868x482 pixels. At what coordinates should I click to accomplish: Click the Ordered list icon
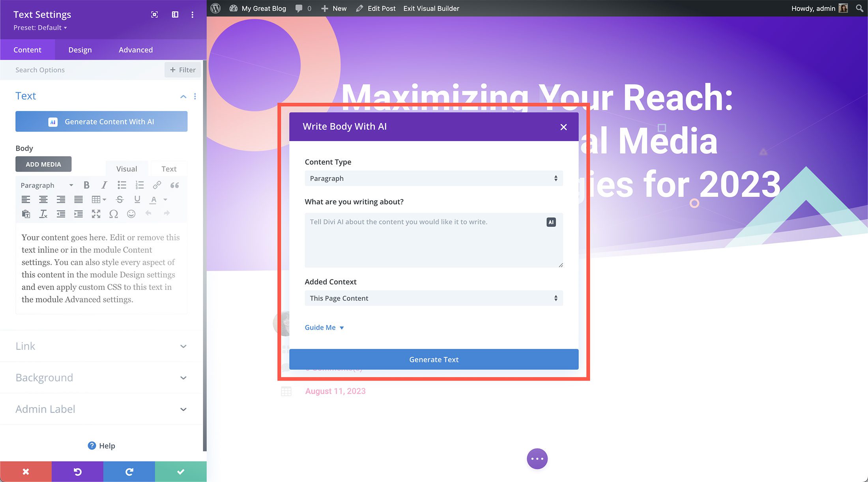point(140,185)
